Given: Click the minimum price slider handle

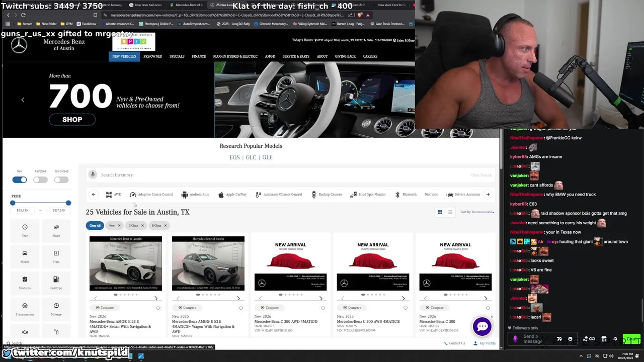Looking at the screenshot, I should point(13,203).
